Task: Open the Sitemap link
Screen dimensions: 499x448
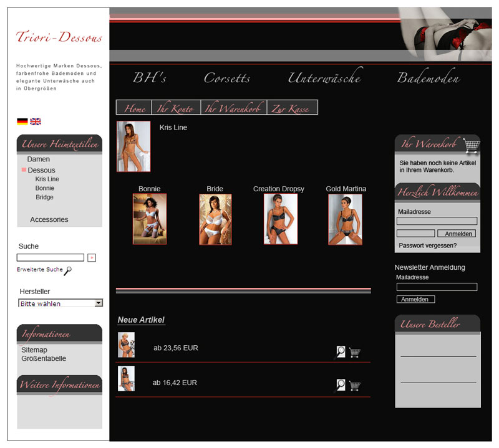Action: click(34, 350)
